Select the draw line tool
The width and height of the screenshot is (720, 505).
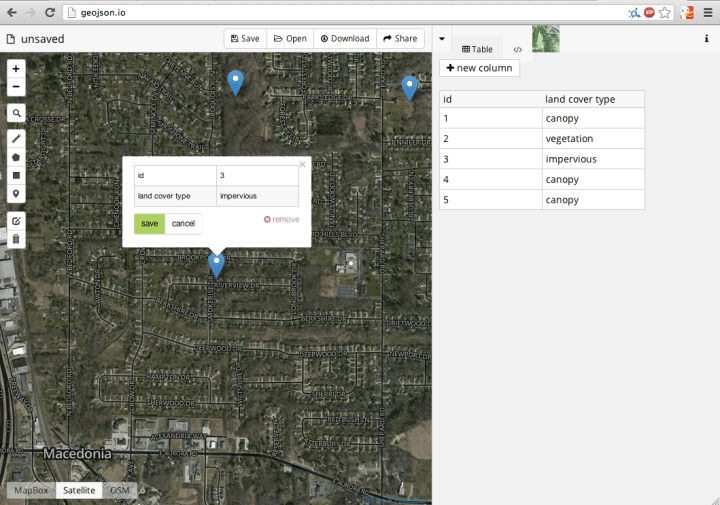(16, 138)
